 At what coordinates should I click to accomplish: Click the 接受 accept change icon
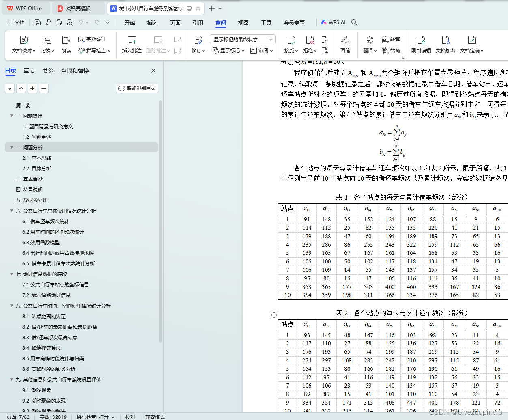[x=291, y=40]
